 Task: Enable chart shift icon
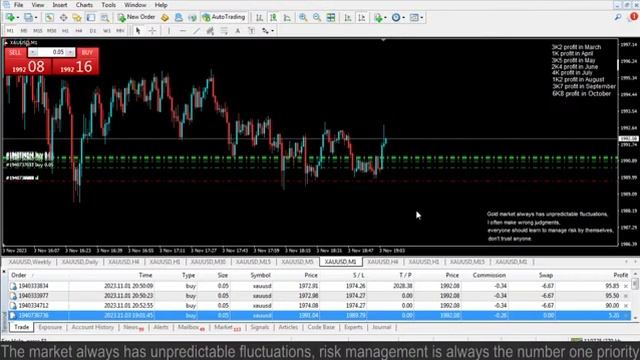(x=362, y=18)
